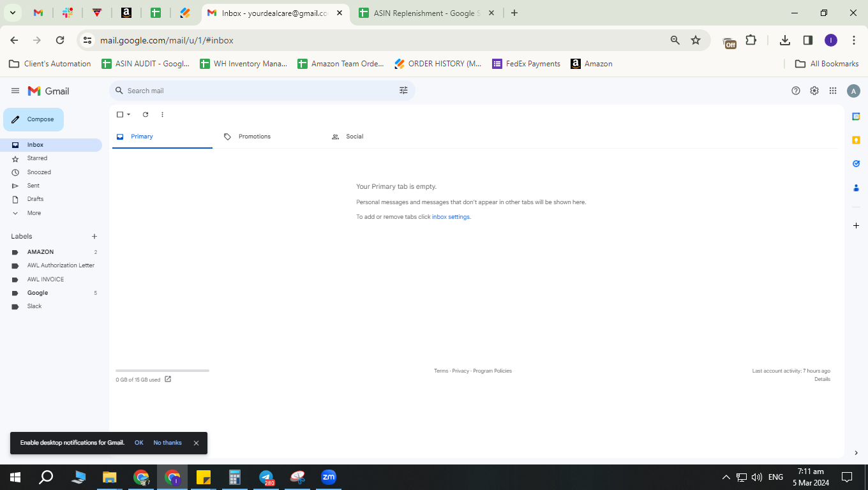The width and height of the screenshot is (868, 490).
Task: Open the Google apps grid
Action: (x=833, y=91)
